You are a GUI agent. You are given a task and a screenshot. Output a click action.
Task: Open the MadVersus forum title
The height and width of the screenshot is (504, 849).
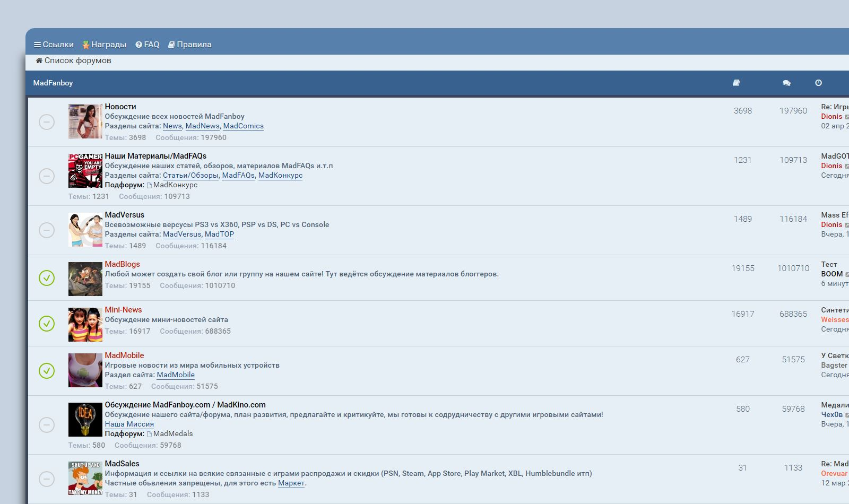pyautogui.click(x=125, y=215)
